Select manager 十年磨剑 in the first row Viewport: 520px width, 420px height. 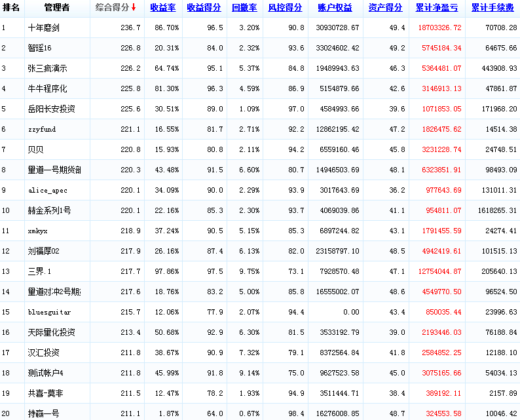click(45, 28)
